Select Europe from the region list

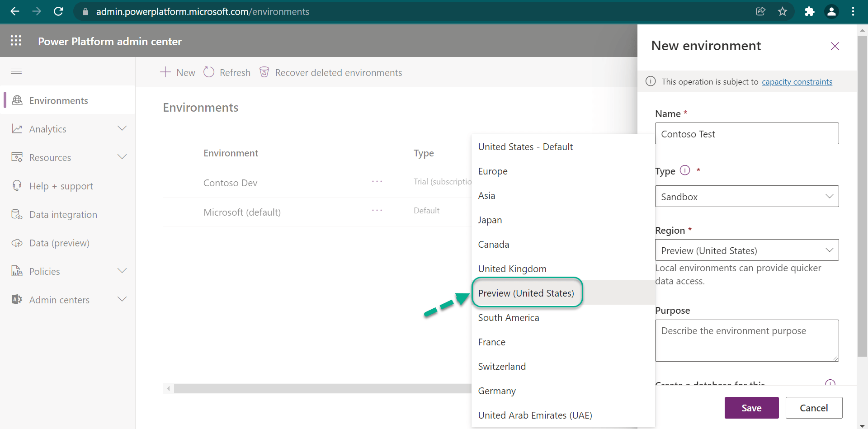[563, 171]
